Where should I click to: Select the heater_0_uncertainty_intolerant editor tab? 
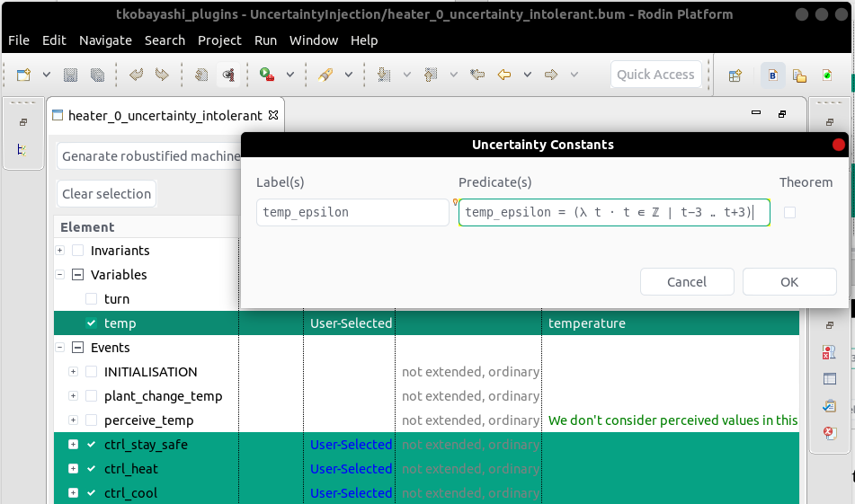(x=165, y=116)
